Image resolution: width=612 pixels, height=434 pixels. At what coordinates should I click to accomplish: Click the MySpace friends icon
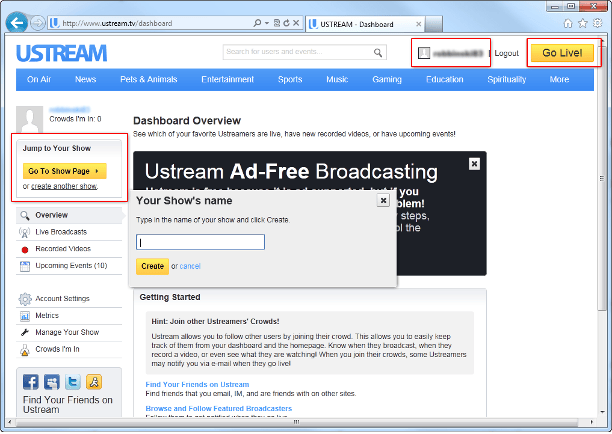click(52, 382)
